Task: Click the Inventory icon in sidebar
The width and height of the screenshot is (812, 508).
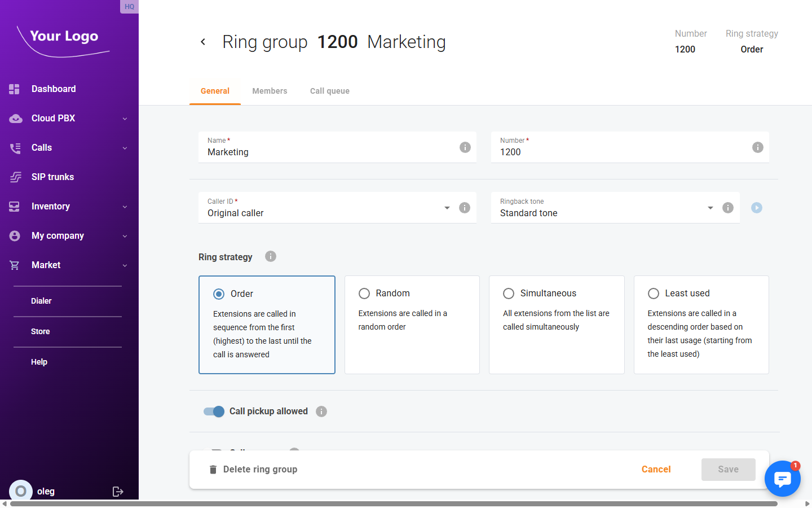Action: tap(14, 206)
